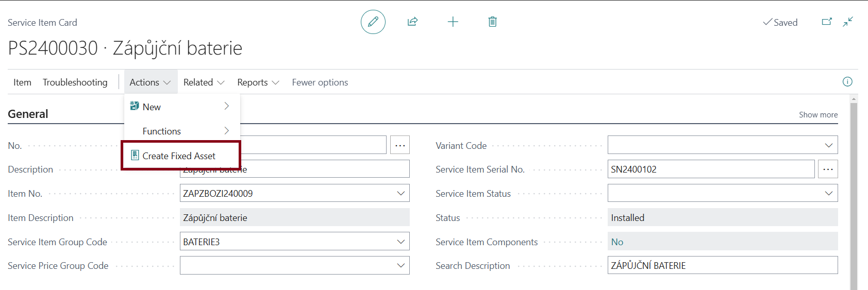The width and height of the screenshot is (868, 290).
Task: Click the Edit pencil icon
Action: coord(373,22)
